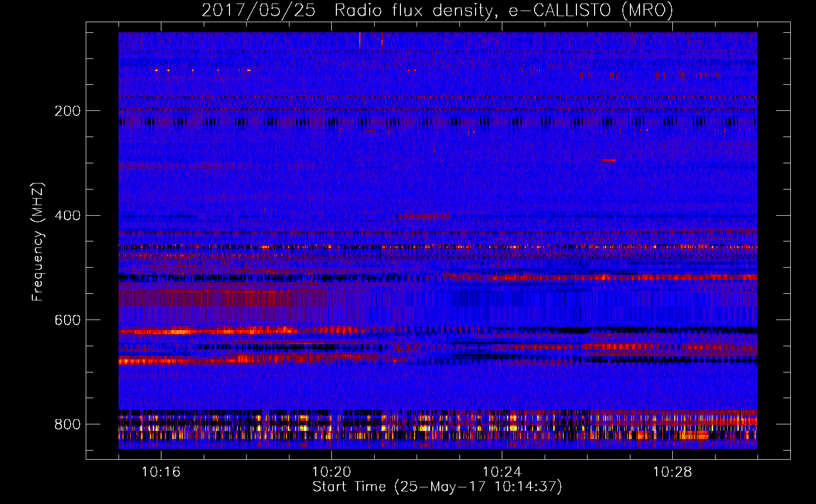Click the 'Frequency (MHZ)' axis label
The height and width of the screenshot is (504, 816).
click(x=38, y=241)
